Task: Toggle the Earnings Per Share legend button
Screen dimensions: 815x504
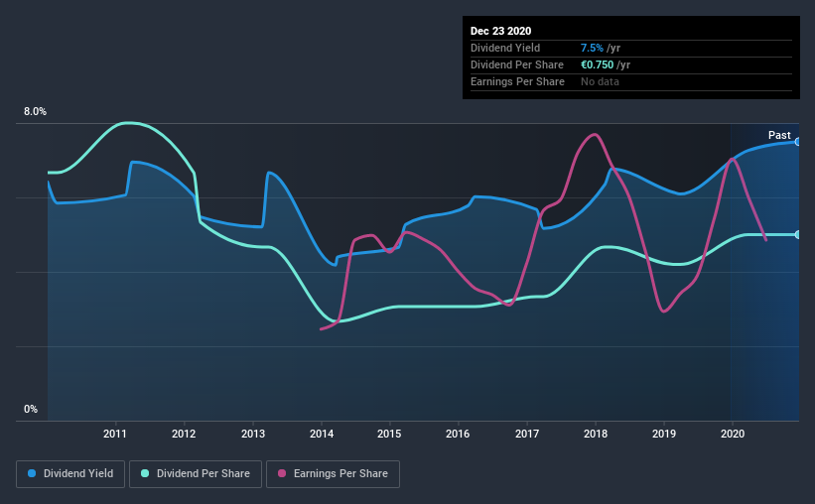Action: (333, 474)
